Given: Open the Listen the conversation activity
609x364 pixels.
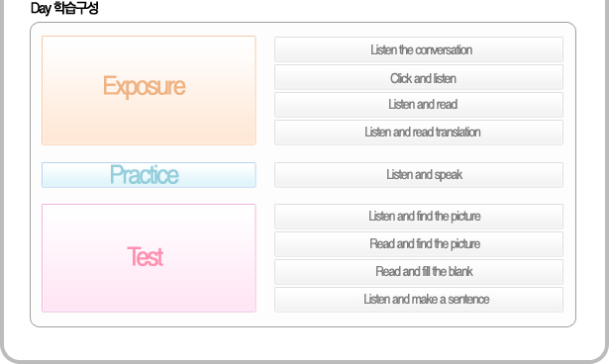Looking at the screenshot, I should 419,49.
